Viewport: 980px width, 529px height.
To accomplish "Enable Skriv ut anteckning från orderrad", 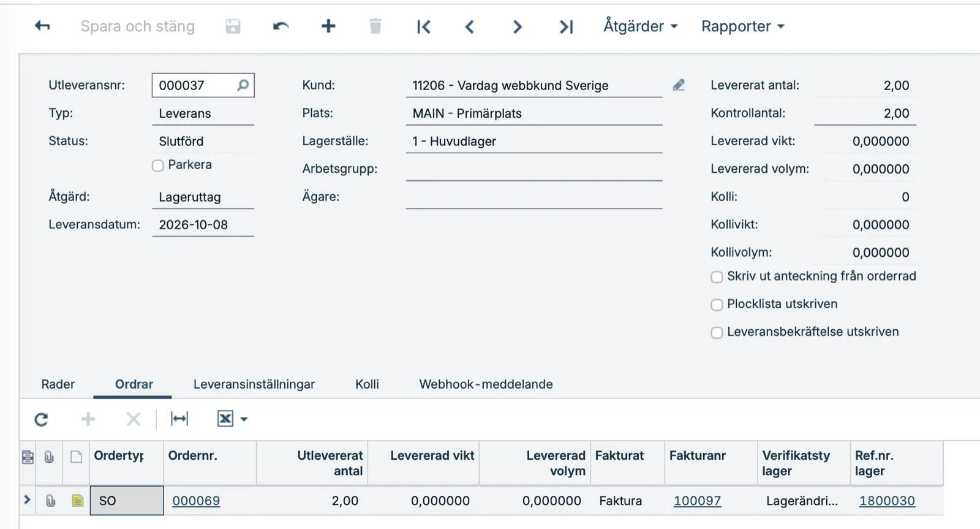I will point(717,277).
